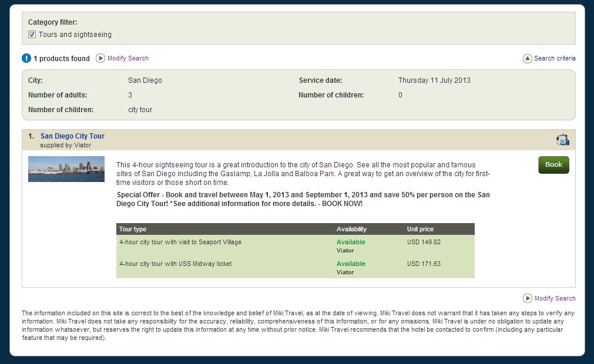Open the San Diego City Tour link
Image resolution: width=594 pixels, height=364 pixels.
coord(72,136)
